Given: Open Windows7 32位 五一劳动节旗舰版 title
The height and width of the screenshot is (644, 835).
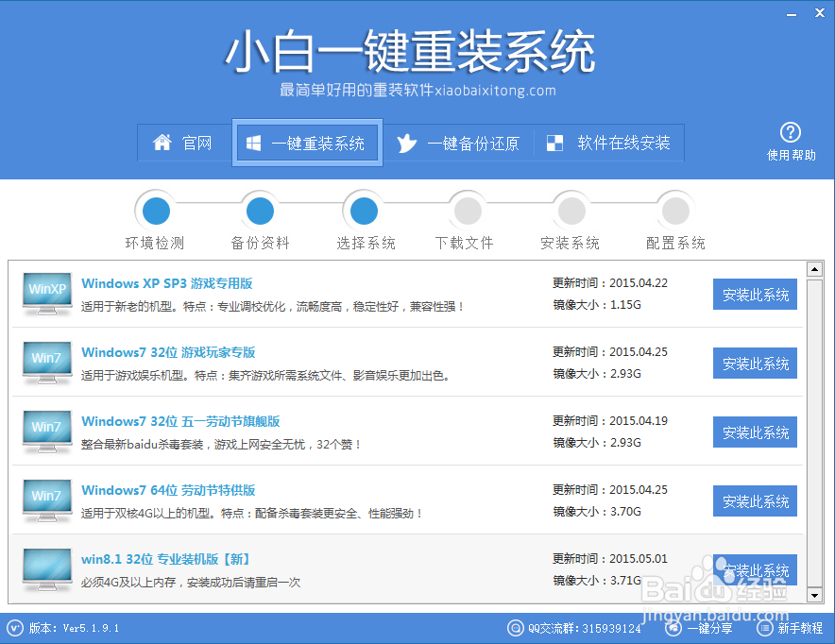Looking at the screenshot, I should pos(180,421).
